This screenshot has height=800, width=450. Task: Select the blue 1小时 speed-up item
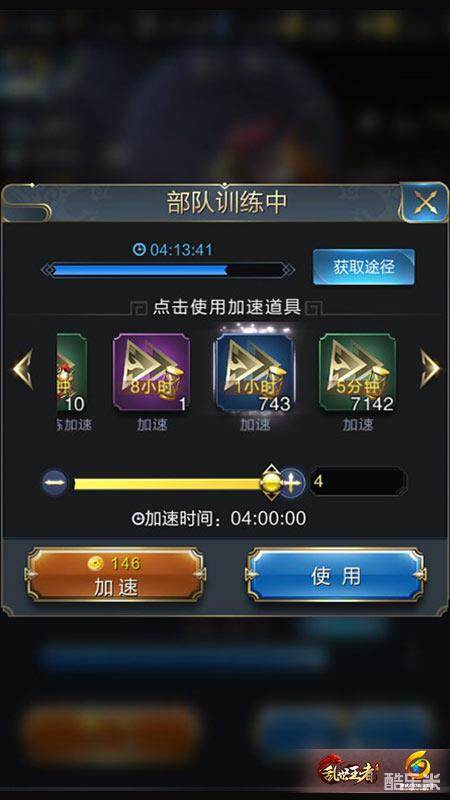[254, 372]
